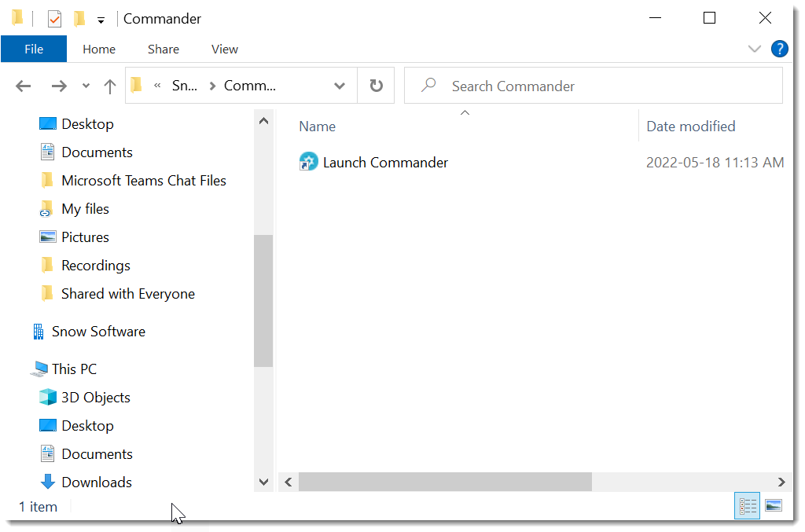Click the This PC computer icon
The height and width of the screenshot is (532, 805).
tap(39, 369)
